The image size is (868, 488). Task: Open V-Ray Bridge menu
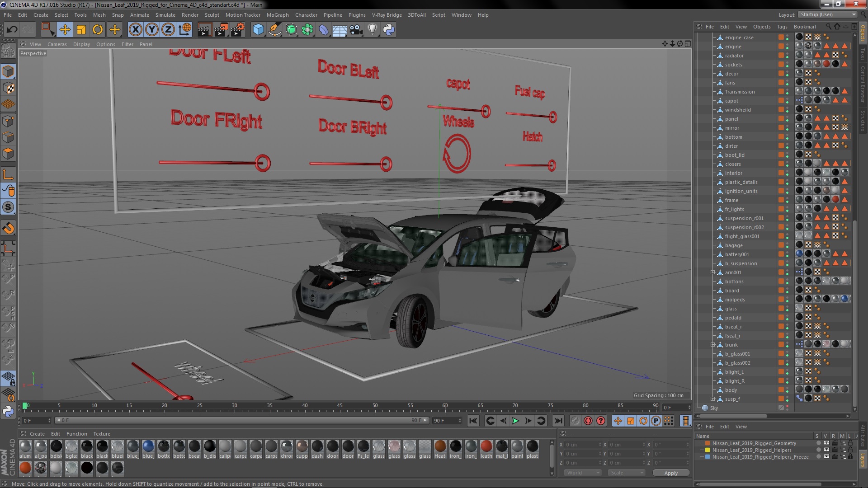coord(387,15)
